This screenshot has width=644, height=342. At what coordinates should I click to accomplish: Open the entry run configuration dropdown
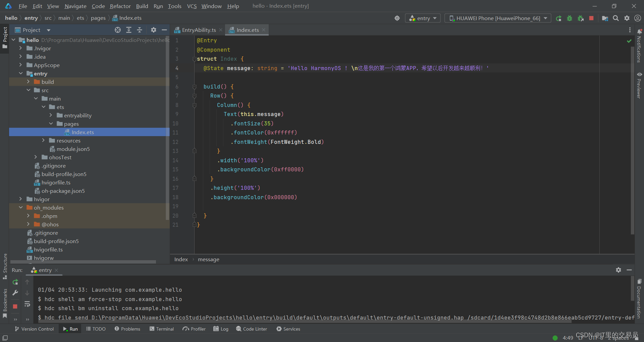coord(423,18)
